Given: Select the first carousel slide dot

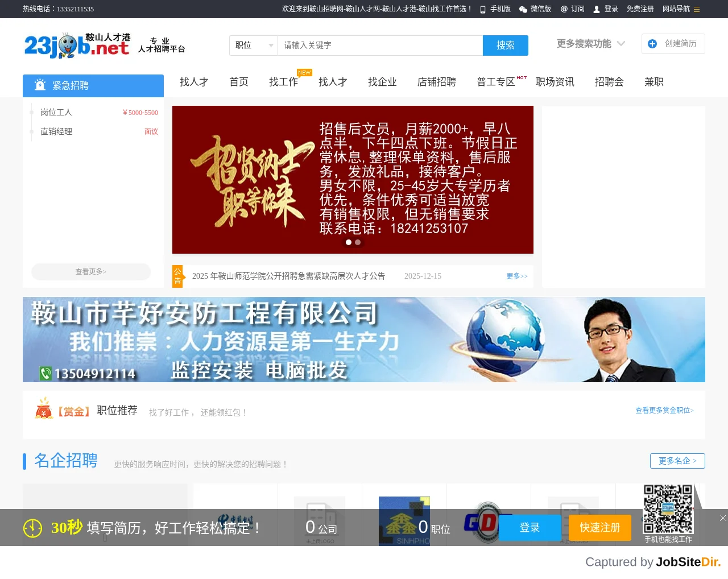Looking at the screenshot, I should (x=349, y=242).
